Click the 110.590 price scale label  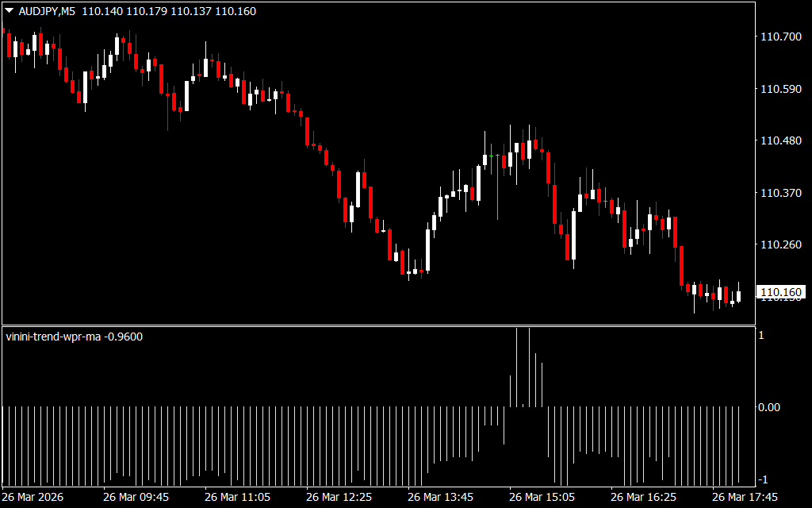click(x=780, y=89)
